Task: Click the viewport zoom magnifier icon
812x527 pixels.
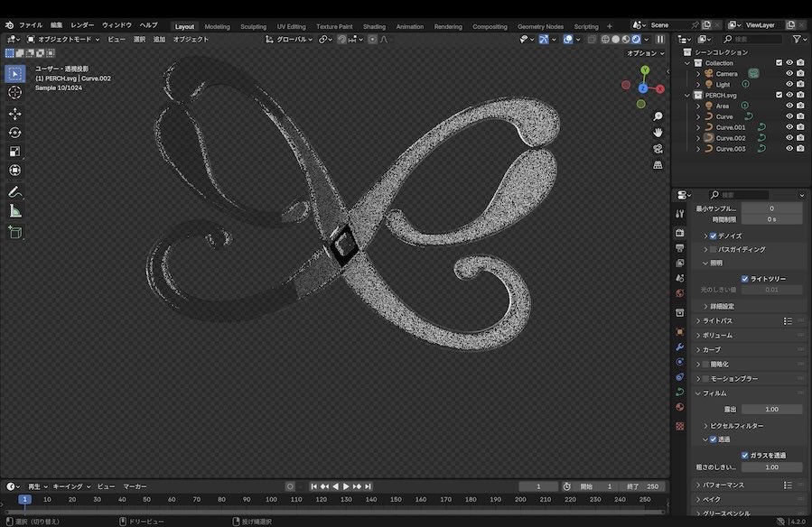Action: [x=658, y=116]
